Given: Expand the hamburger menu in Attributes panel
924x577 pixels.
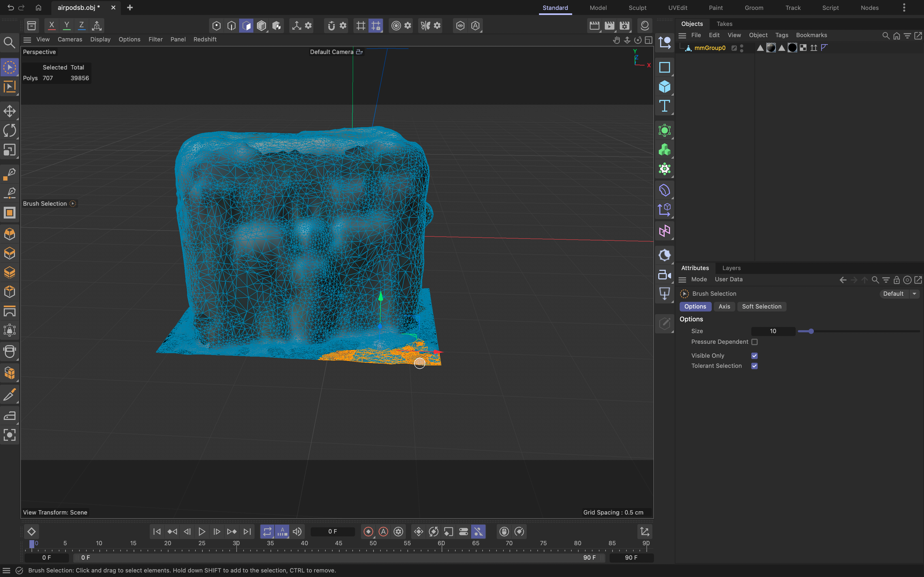Looking at the screenshot, I should tap(682, 280).
